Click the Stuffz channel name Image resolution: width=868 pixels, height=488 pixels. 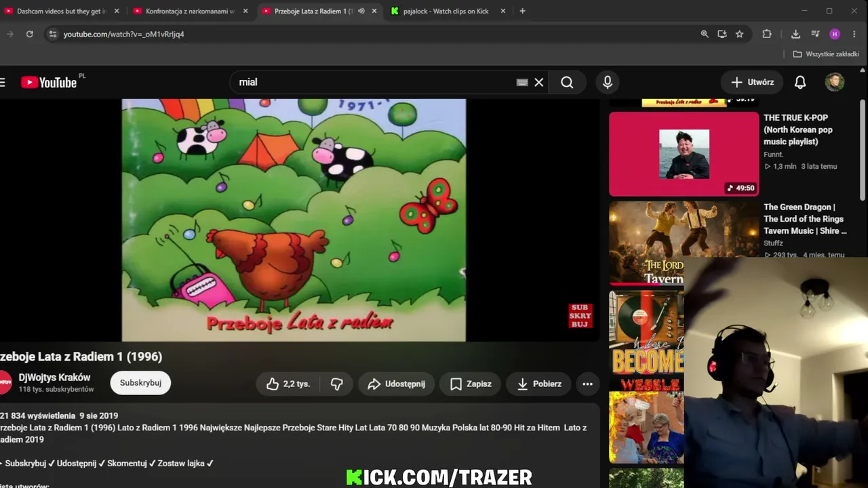click(773, 243)
